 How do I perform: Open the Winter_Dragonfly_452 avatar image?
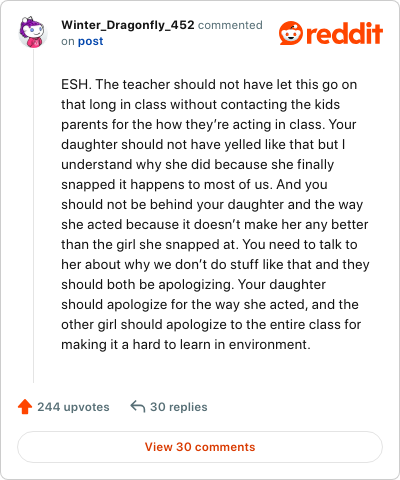(32, 33)
